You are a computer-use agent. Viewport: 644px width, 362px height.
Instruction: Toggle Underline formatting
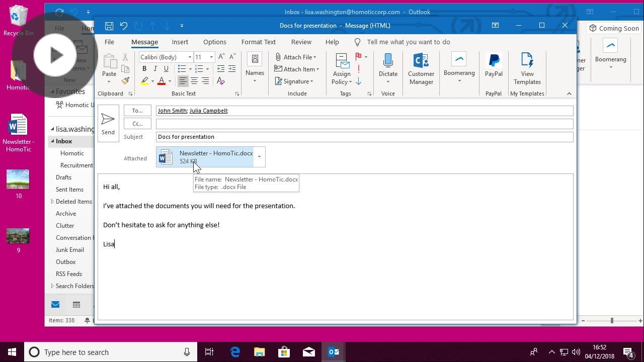coord(166,69)
